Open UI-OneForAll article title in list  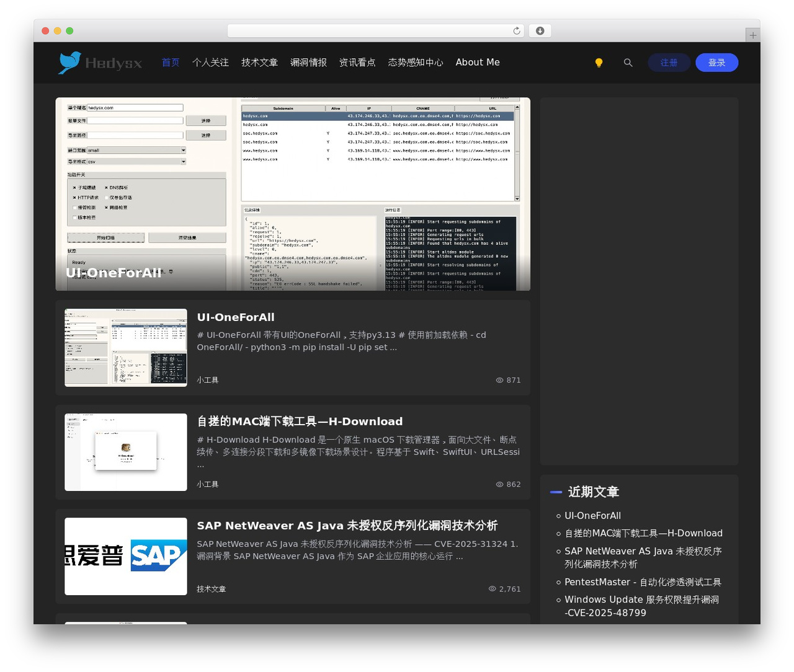[236, 317]
